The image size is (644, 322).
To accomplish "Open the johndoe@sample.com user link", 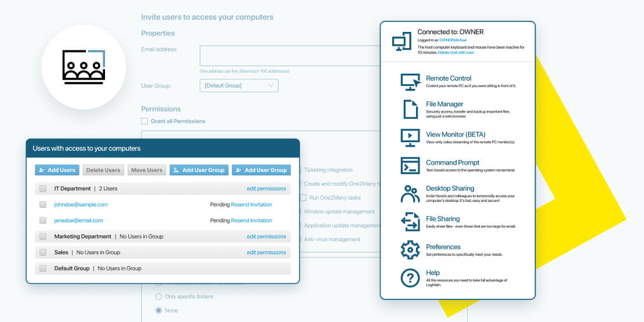I will pyautogui.click(x=81, y=205).
